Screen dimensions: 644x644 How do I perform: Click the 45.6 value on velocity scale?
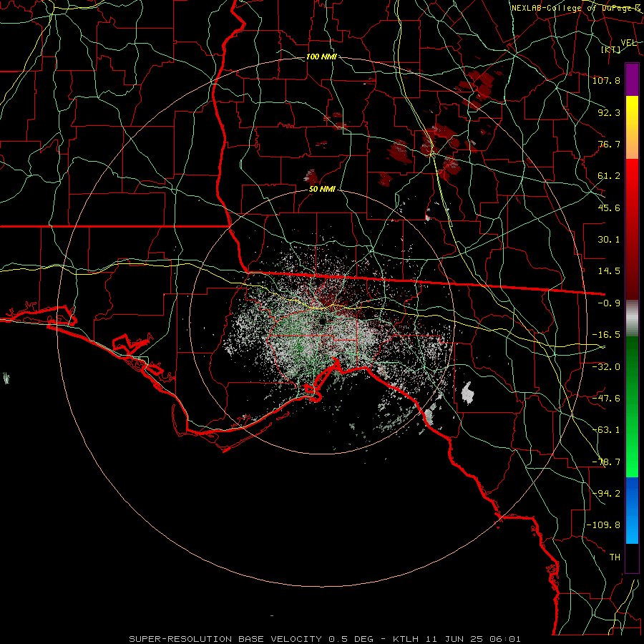609,208
